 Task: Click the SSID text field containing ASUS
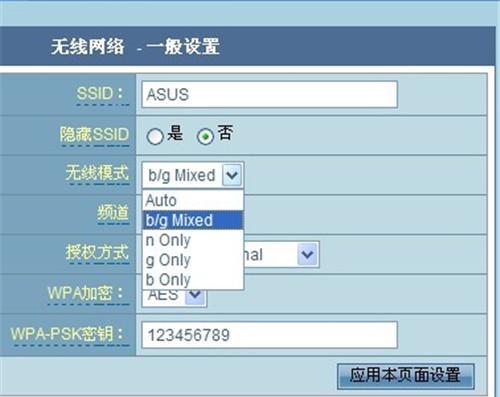(270, 94)
